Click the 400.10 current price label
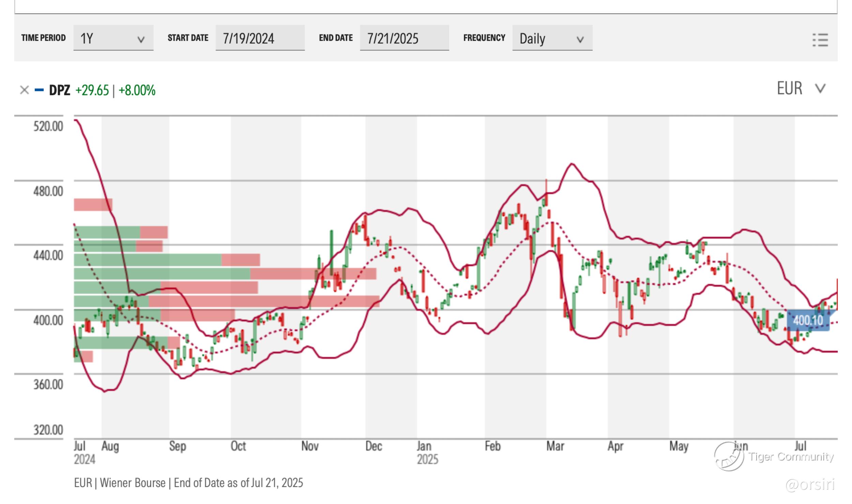 (x=808, y=320)
